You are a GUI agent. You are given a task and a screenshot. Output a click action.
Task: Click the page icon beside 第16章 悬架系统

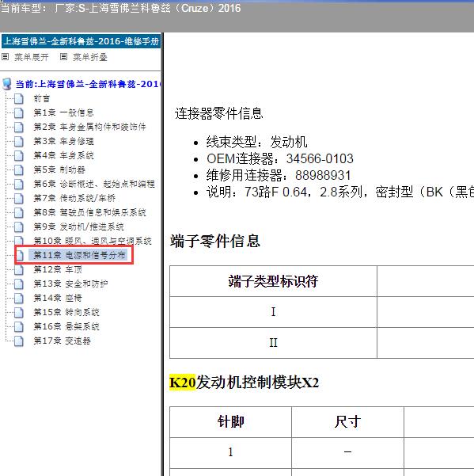pyautogui.click(x=19, y=326)
